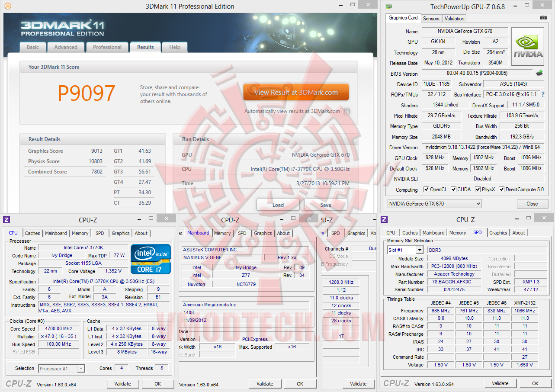Click the Physics Score value 10803
This screenshot has width=555, height=392.
pyautogui.click(x=95, y=161)
